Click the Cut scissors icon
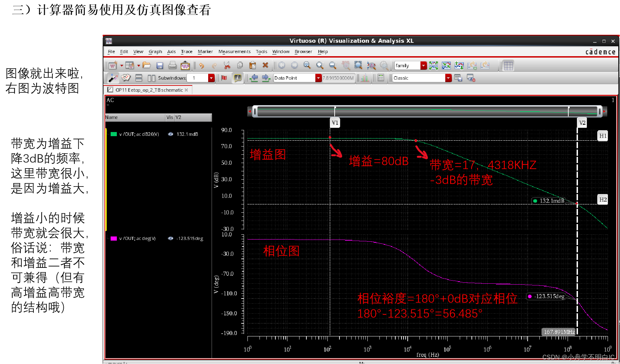Image resolution: width=620 pixels, height=364 pixels. [x=227, y=65]
